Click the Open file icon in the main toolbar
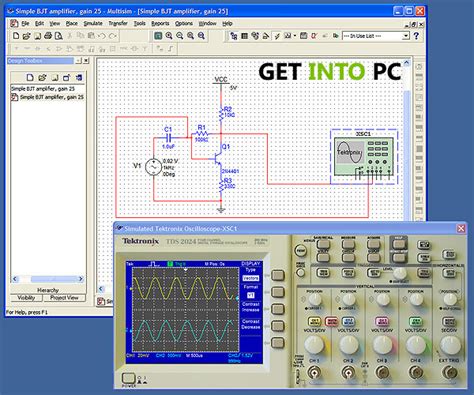Viewport: 474px width, 395px height. [27, 36]
